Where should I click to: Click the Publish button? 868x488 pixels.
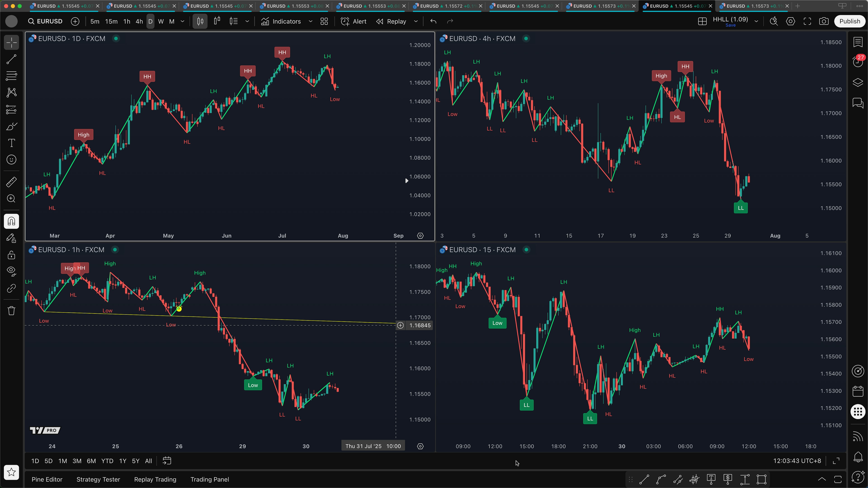(x=849, y=21)
